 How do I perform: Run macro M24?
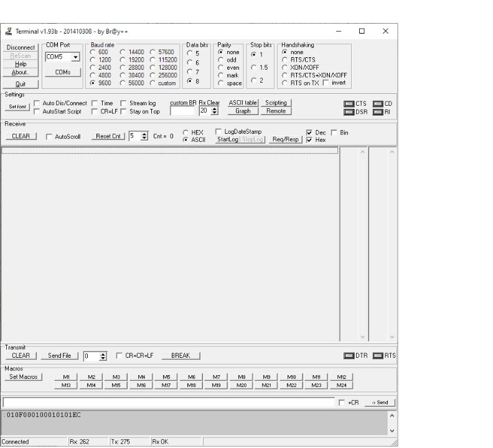tap(342, 385)
